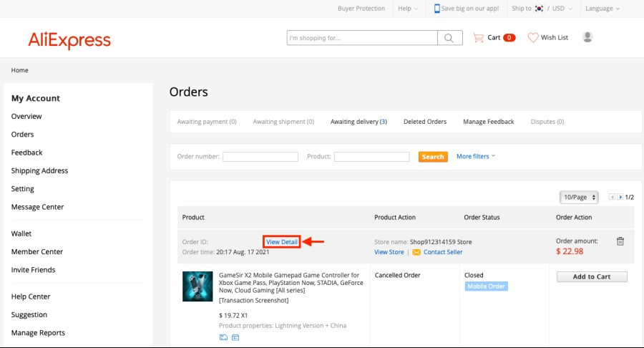This screenshot has width=644, height=348.
Task: Open Wallet in the sidebar
Action: [21, 233]
